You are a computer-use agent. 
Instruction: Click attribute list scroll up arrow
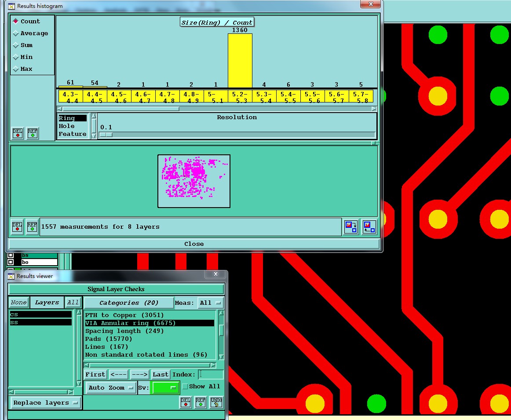click(94, 116)
